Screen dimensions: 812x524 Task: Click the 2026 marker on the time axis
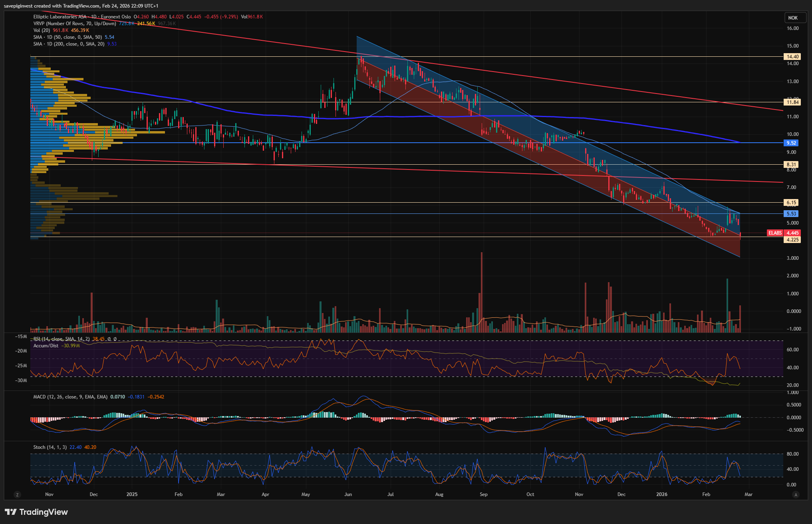[661, 494]
